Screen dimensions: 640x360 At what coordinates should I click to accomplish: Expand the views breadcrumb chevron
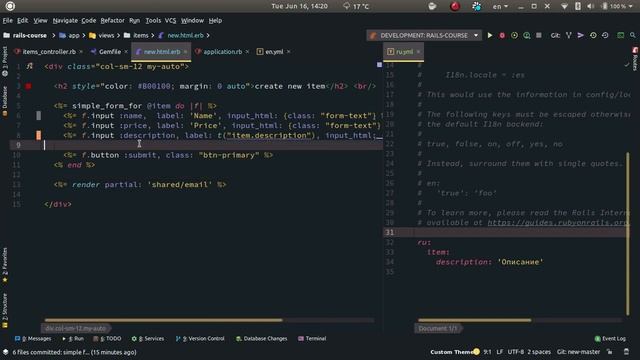(x=119, y=36)
